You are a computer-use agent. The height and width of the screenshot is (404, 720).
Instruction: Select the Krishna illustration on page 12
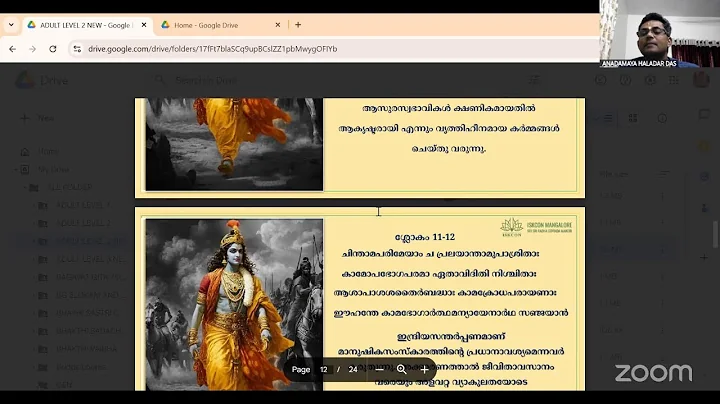point(234,304)
